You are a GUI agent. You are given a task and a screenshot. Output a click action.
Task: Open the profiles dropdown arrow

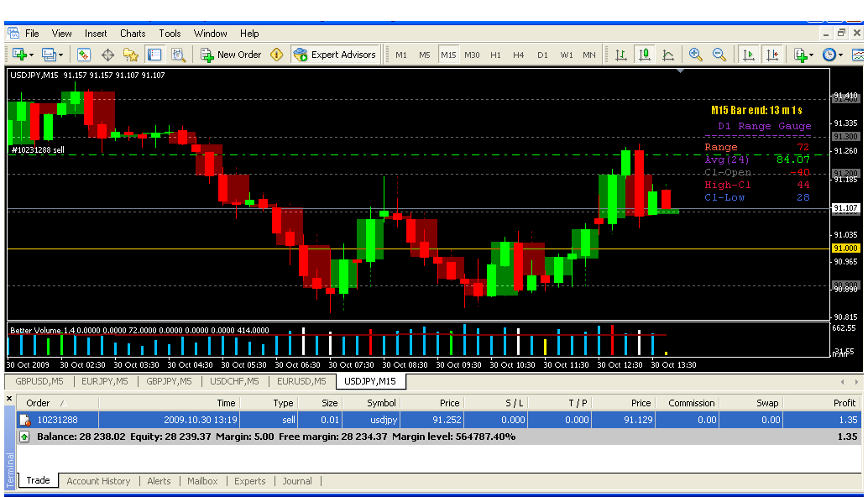60,55
